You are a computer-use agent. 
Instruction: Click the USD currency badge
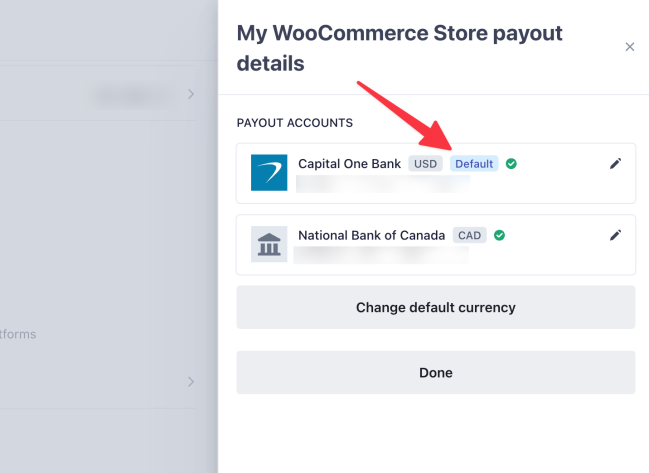pyautogui.click(x=426, y=164)
